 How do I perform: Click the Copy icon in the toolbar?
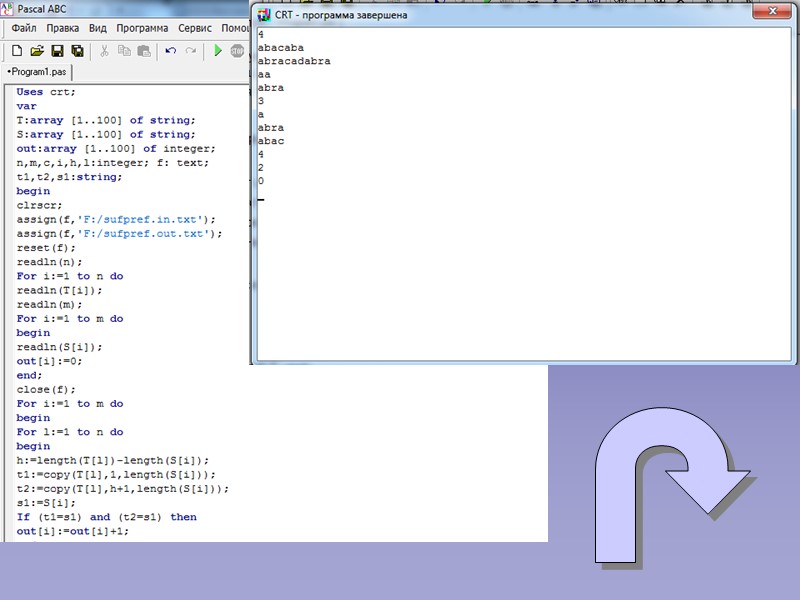pos(124,51)
